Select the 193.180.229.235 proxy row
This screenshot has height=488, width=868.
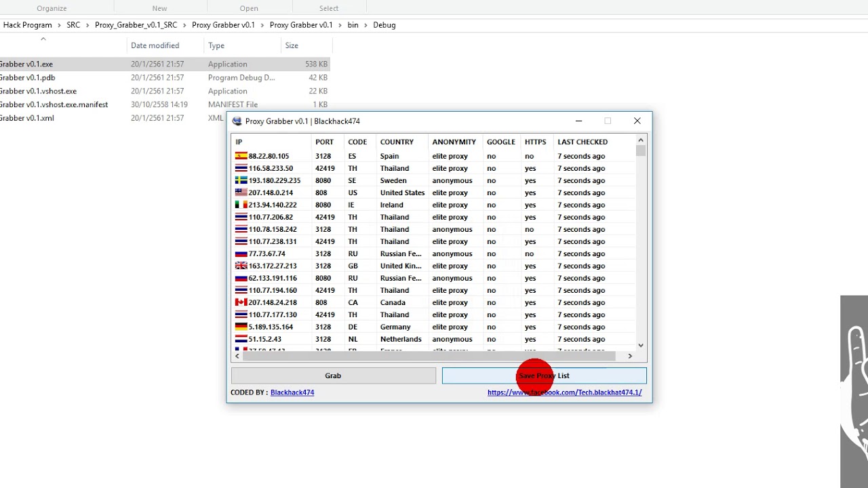click(x=433, y=180)
